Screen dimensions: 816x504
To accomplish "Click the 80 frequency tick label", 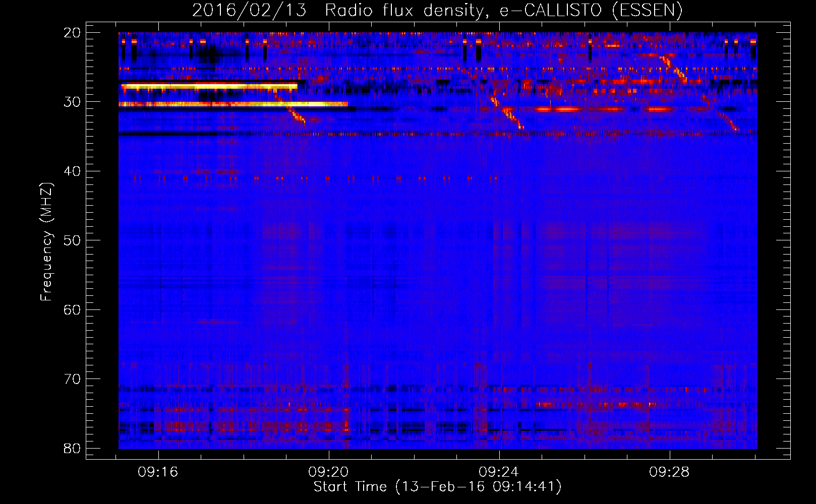I will point(72,448).
